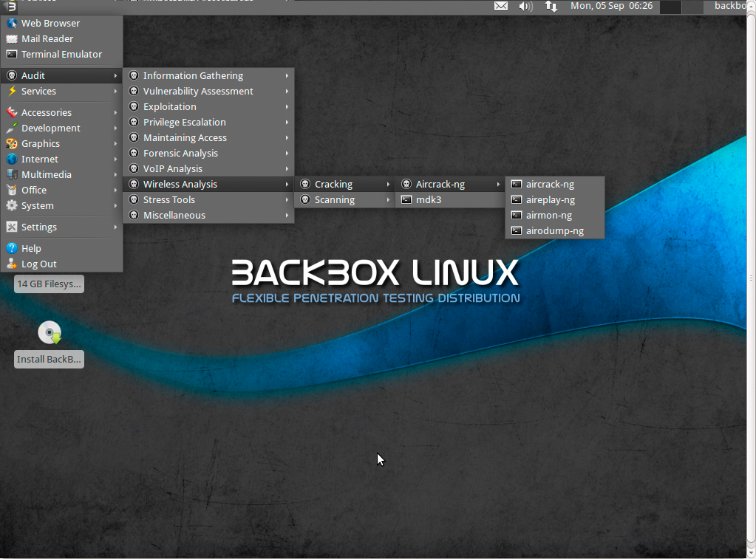The height and width of the screenshot is (559, 756).
Task: Open the Development submenu
Action: pyautogui.click(x=62, y=128)
